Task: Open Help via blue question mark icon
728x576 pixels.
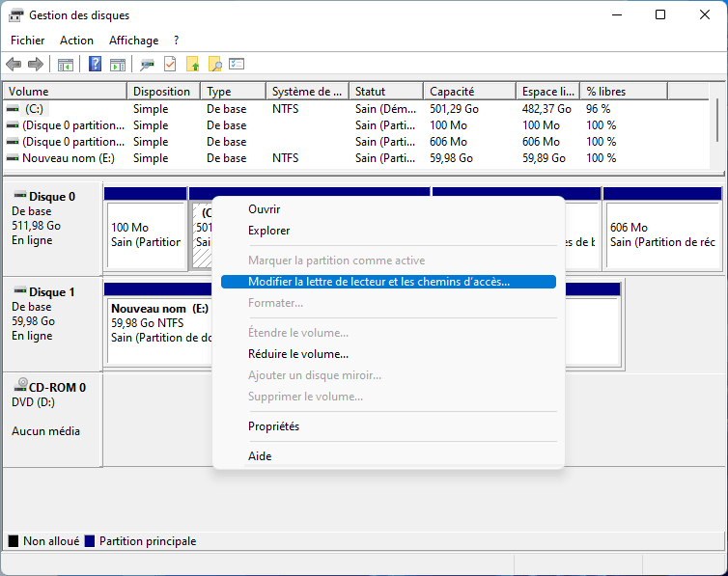Action: pos(96,65)
